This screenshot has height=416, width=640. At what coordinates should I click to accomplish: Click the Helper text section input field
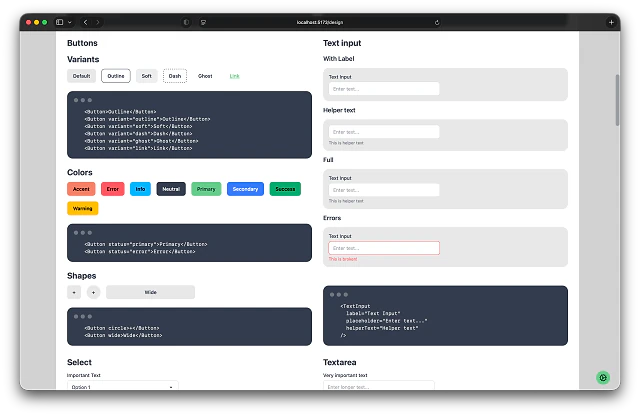click(x=384, y=132)
